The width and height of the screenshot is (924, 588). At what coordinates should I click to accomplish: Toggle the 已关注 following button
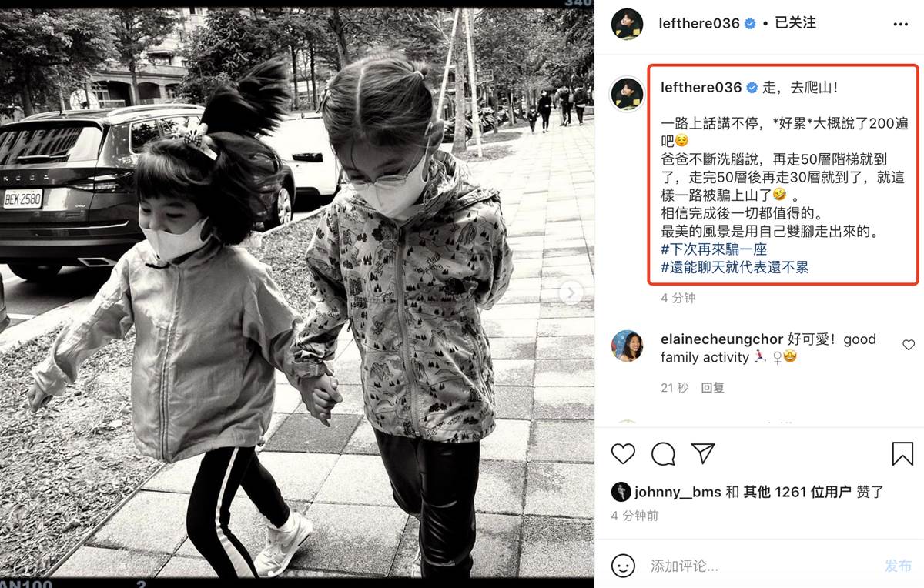795,23
